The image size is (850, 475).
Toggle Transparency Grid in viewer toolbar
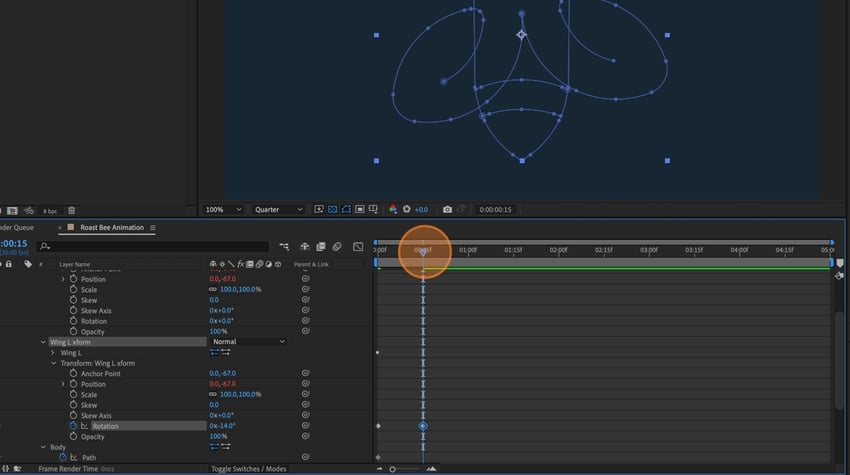[x=332, y=209]
